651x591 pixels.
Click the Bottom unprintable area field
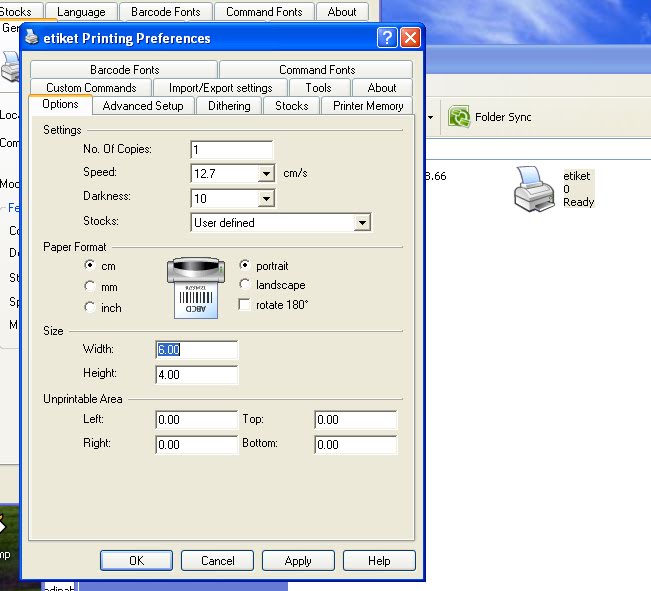356,444
